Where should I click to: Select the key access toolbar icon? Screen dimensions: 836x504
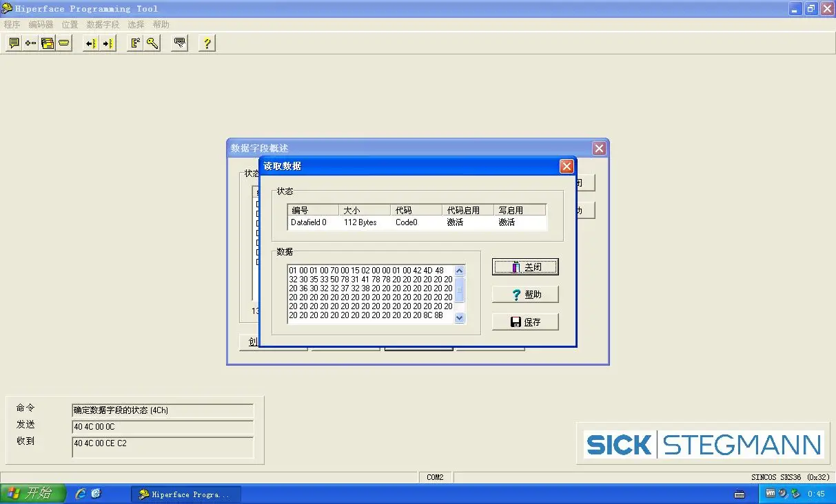pos(152,43)
